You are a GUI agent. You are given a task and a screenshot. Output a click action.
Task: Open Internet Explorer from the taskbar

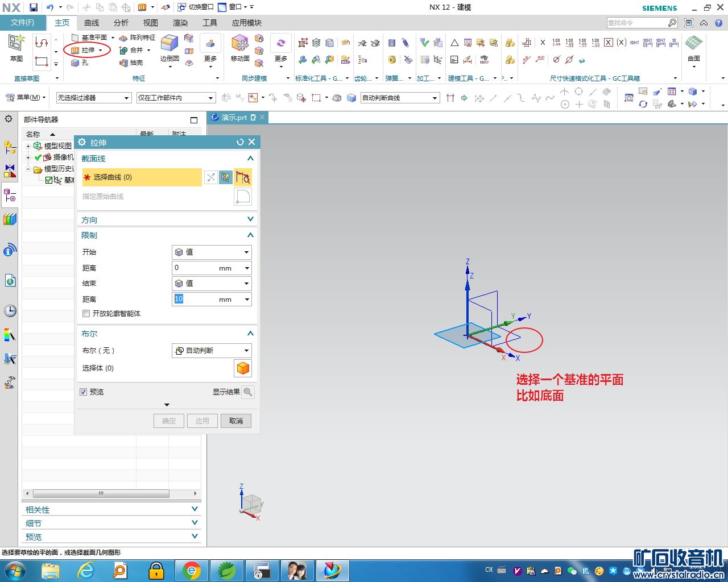tap(85, 570)
